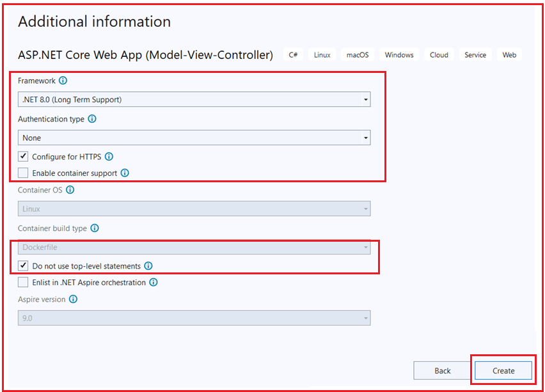Click the Windows platform tag
Screen dimensions: 545x392
click(399, 55)
